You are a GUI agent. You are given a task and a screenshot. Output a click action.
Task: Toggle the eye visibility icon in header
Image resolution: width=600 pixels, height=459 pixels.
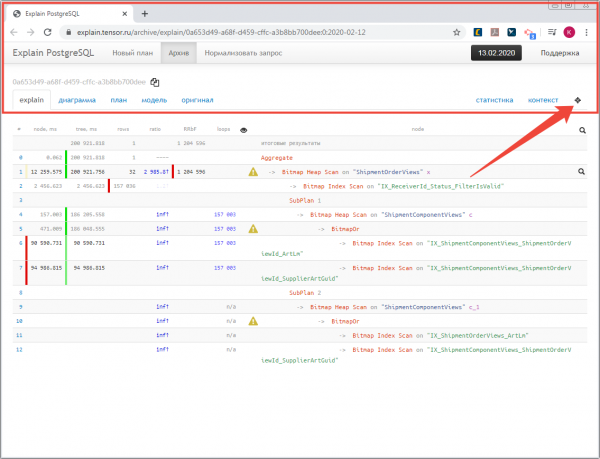coord(244,130)
